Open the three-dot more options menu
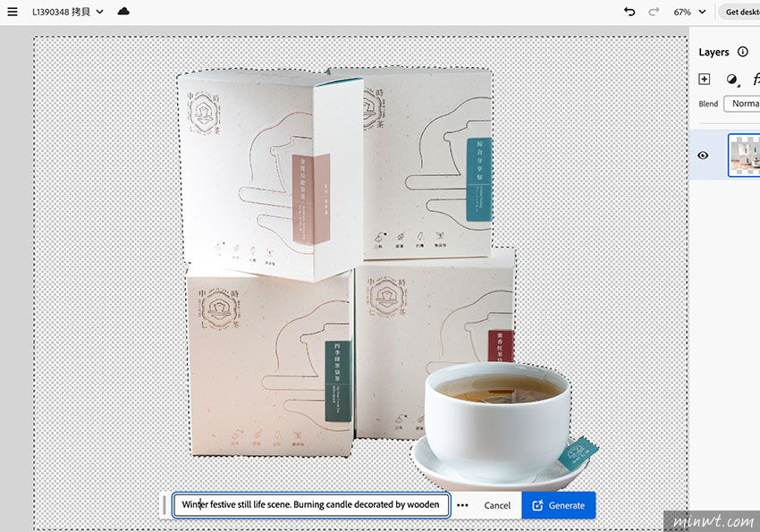The width and height of the screenshot is (760, 532). tap(462, 505)
